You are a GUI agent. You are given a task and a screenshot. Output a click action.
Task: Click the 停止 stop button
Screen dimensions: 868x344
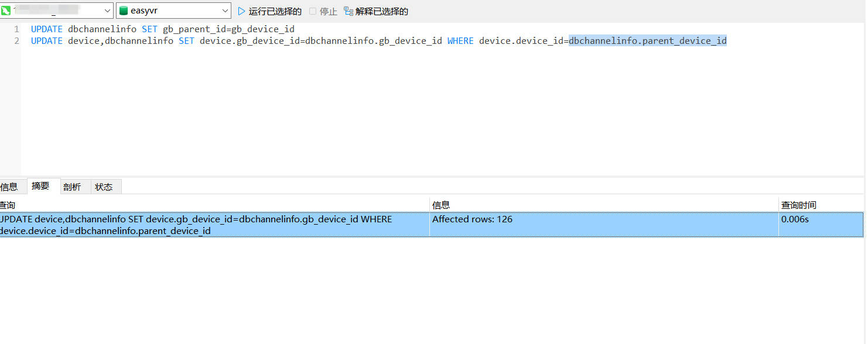[323, 11]
